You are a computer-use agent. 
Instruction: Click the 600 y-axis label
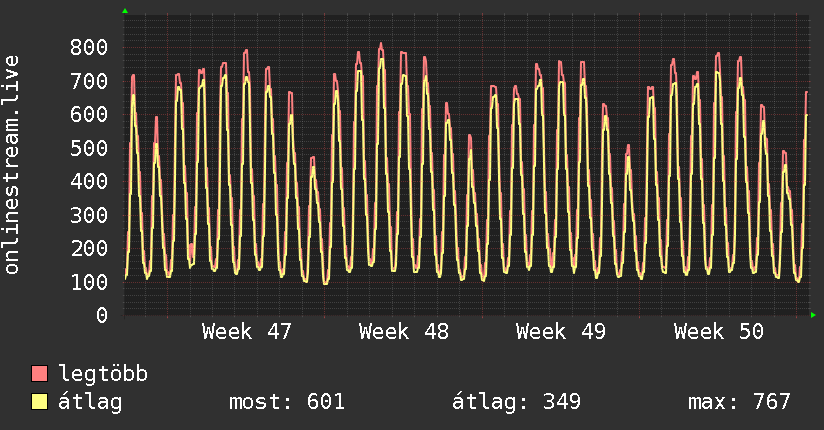coord(89,114)
